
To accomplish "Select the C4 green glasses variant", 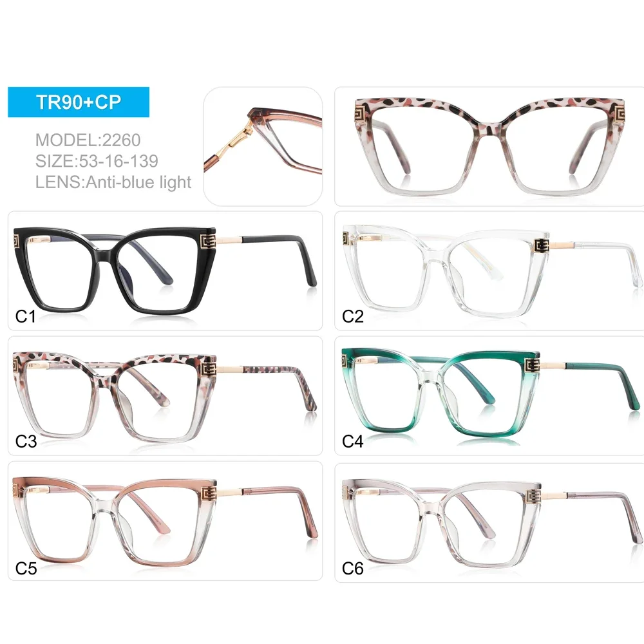I will tap(489, 395).
